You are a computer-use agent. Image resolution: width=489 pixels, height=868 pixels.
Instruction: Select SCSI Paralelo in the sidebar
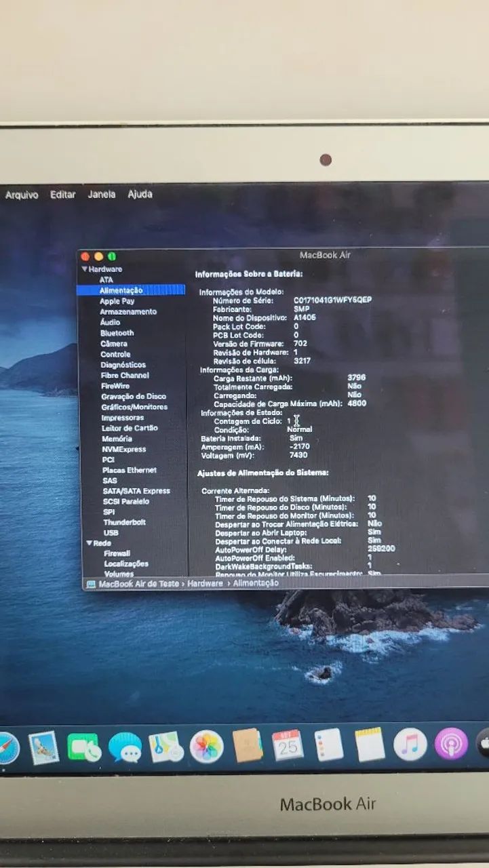click(x=126, y=501)
